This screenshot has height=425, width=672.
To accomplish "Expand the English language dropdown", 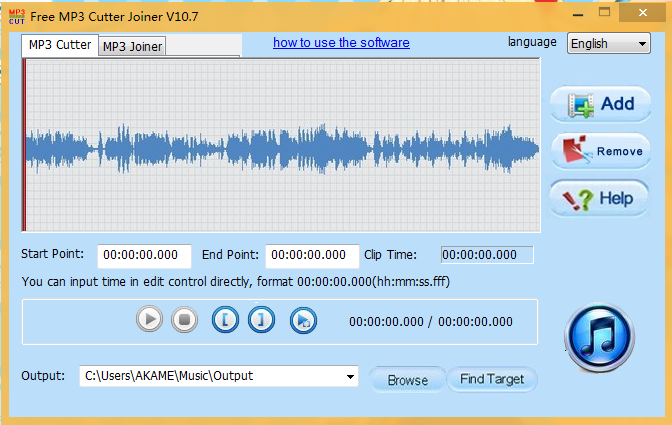I will 609,43.
